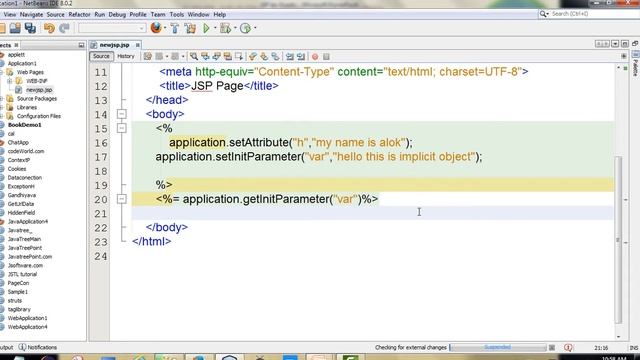Click the external changes progress bar
Viewport: 640px width, 360px height.
498,347
